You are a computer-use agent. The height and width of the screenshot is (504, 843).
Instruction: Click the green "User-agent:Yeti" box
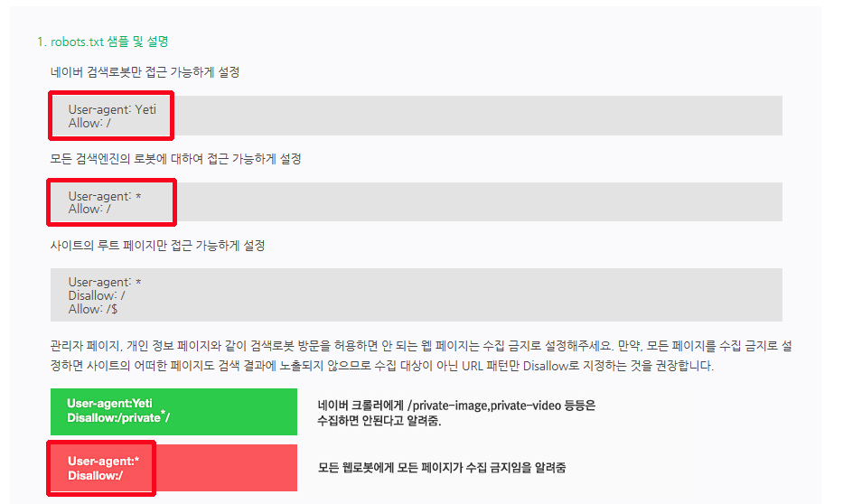click(x=173, y=412)
